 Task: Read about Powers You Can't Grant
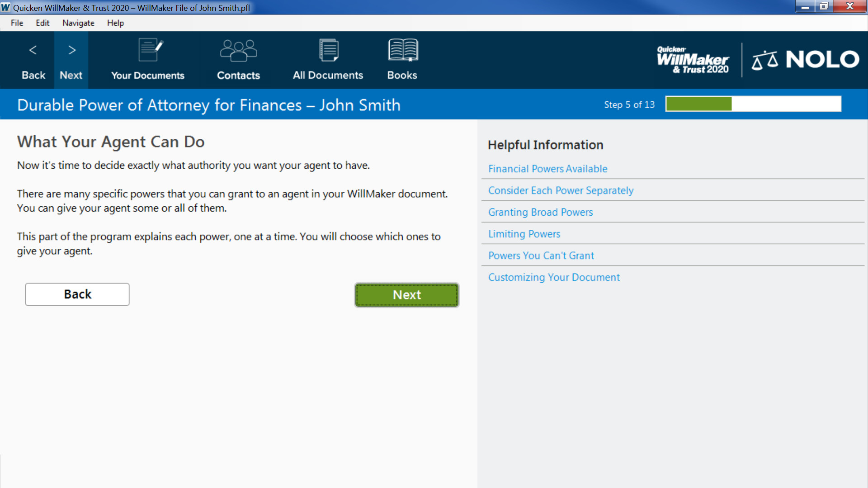click(x=541, y=256)
